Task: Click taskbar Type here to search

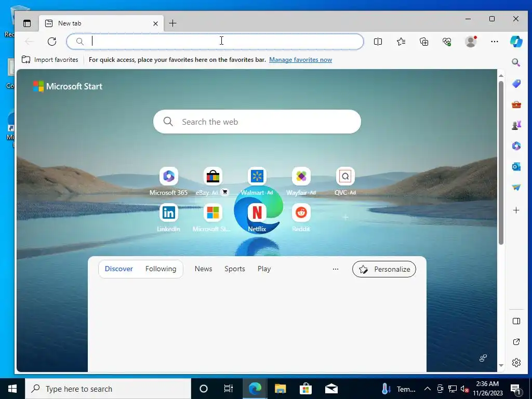Action: coord(108,389)
